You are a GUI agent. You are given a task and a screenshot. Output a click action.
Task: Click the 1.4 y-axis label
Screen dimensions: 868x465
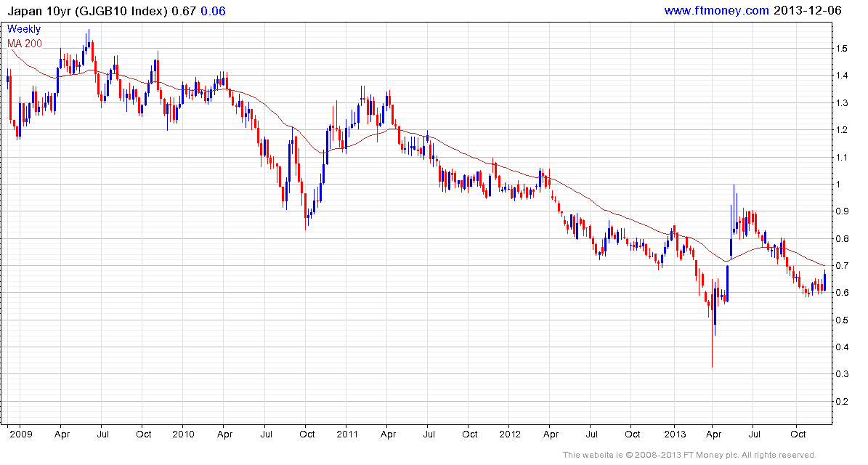coord(841,76)
